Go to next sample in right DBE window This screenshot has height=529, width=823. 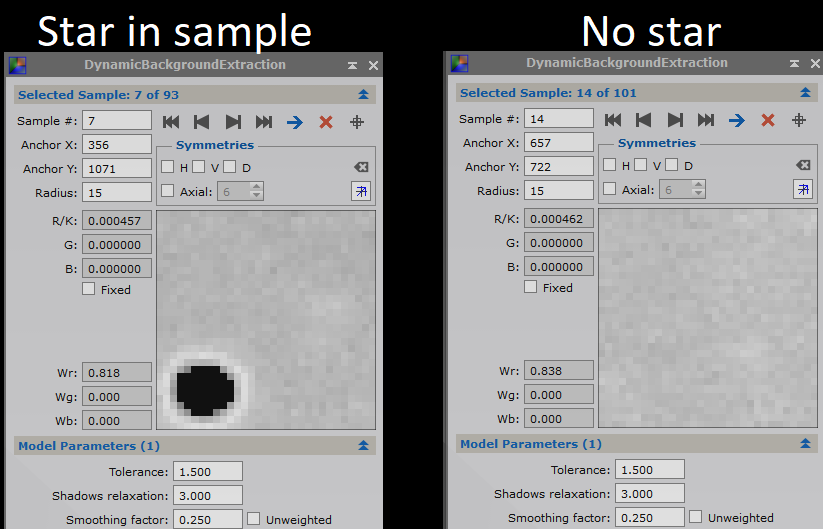(675, 120)
